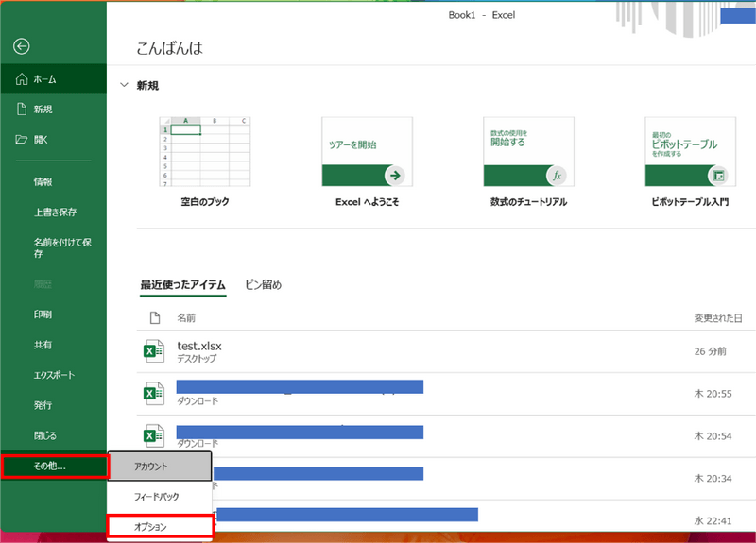Open the 空白のブック template thumbnail
The image size is (756, 543).
coord(204,151)
